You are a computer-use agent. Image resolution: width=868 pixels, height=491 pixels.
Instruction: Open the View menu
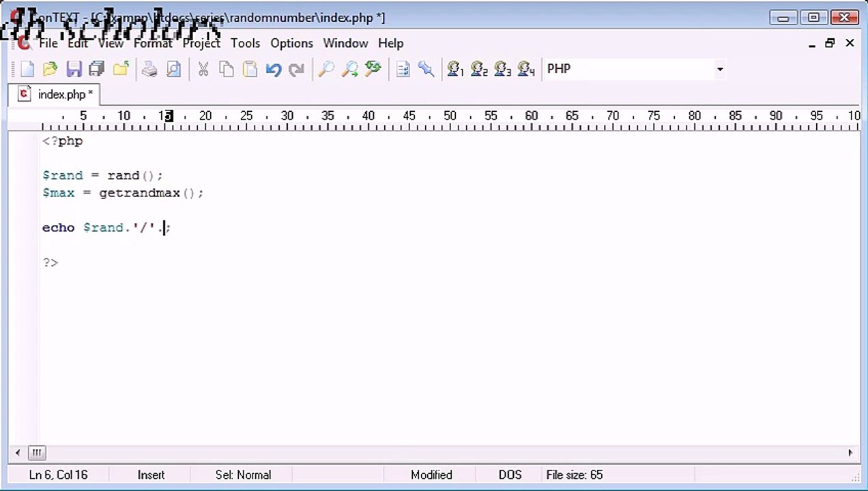click(x=111, y=43)
